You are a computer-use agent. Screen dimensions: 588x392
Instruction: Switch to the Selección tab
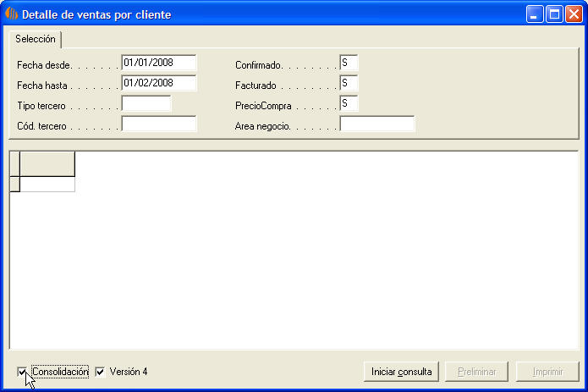click(36, 40)
